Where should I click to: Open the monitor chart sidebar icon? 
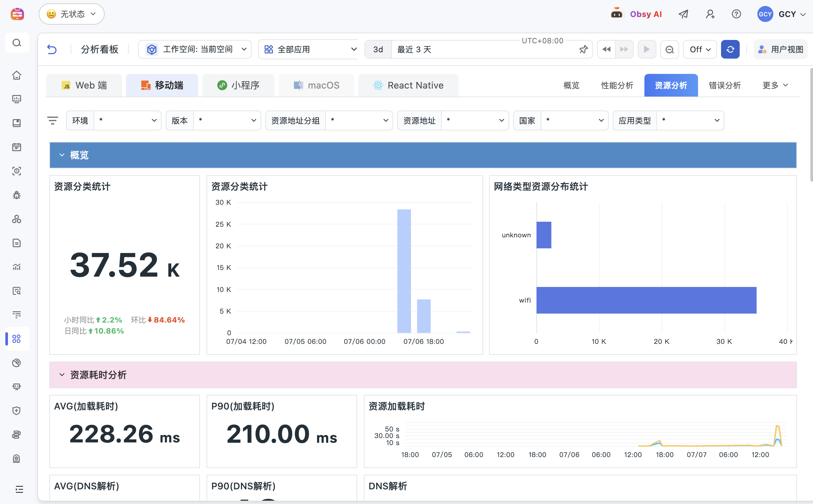click(17, 99)
